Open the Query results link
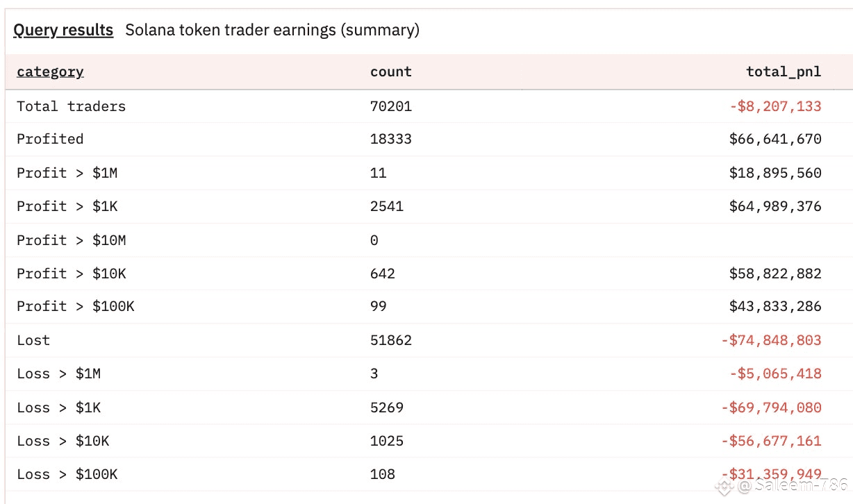The image size is (853, 504). coord(63,31)
